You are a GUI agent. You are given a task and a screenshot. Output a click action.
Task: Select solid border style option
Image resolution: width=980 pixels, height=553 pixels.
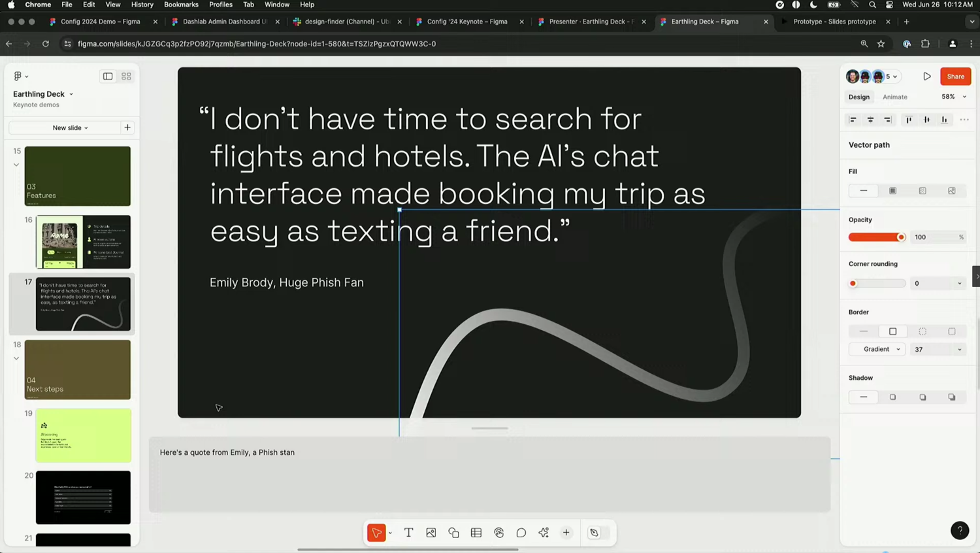coord(892,331)
